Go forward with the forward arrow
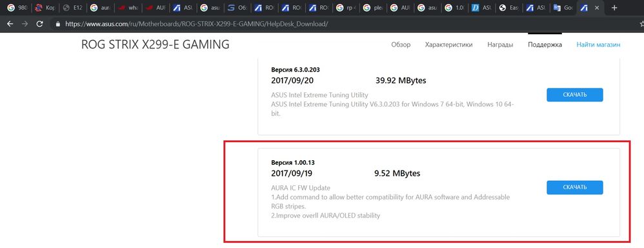 coord(25,24)
